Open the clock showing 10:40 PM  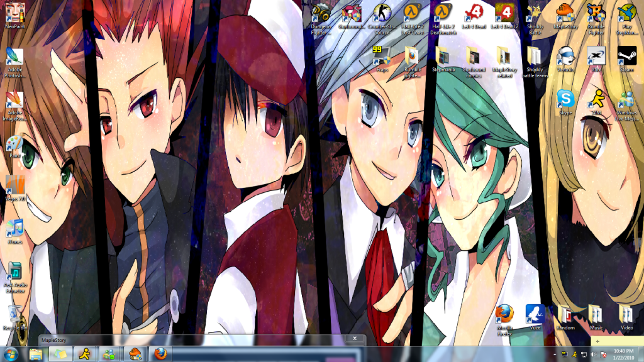click(x=623, y=354)
